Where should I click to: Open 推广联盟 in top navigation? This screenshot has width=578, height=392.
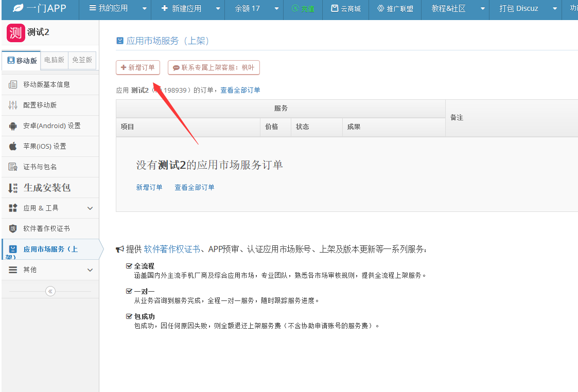coord(395,8)
